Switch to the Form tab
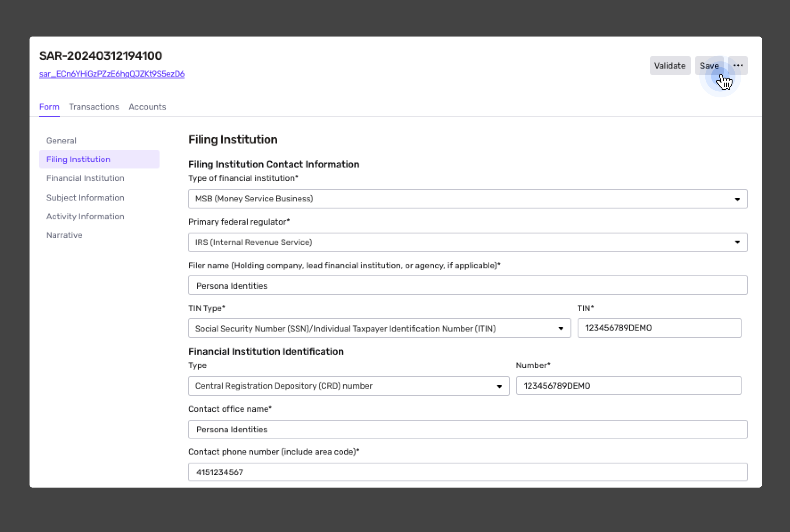Image resolution: width=790 pixels, height=532 pixels. (49, 107)
